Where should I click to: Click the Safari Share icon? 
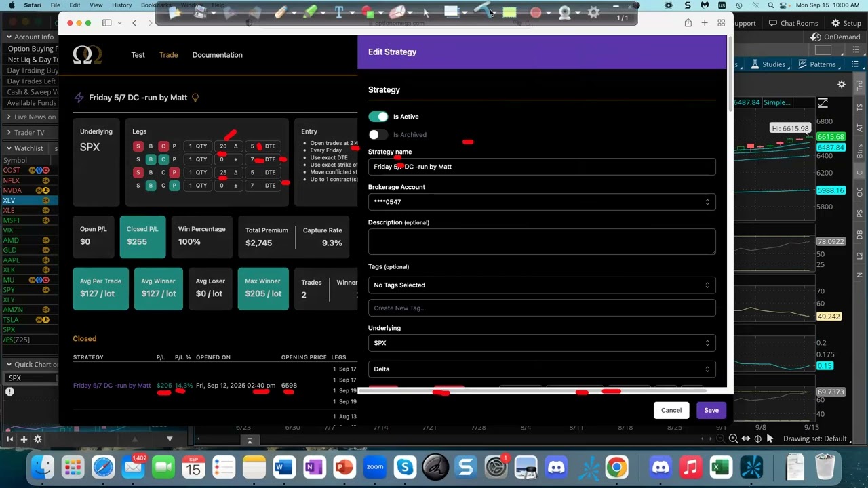point(688,23)
